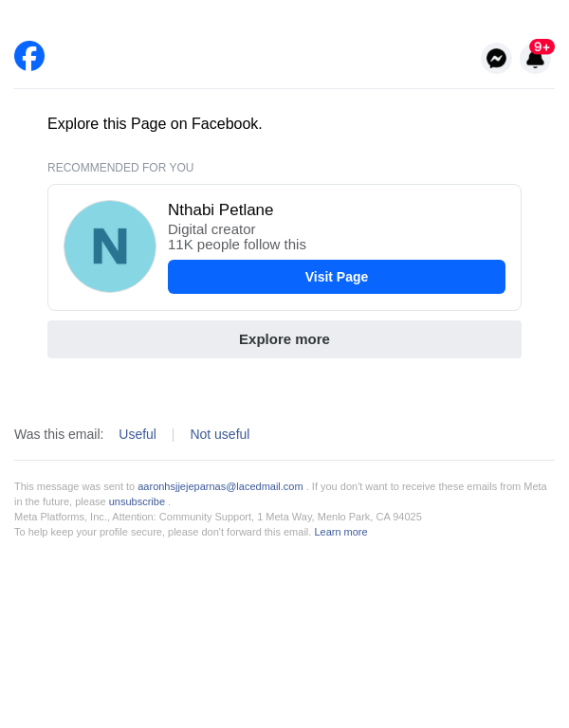This screenshot has width=569, height=728.
Task: Click the red 9+ notification badge
Action: (x=541, y=46)
